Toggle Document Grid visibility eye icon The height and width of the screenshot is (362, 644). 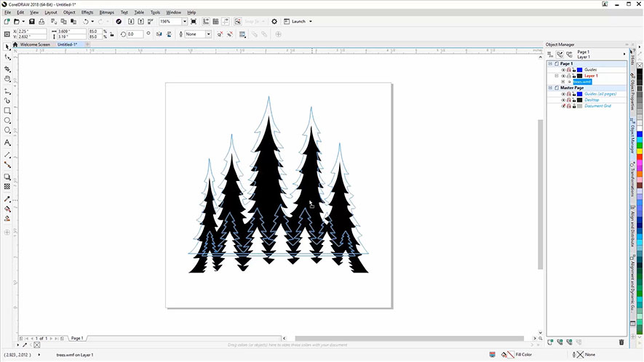point(563,106)
